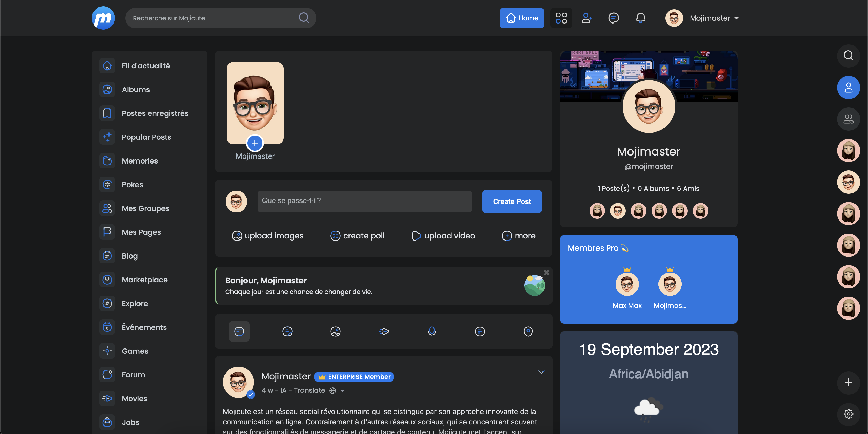Click the Mojicute logo icon
This screenshot has height=434, width=868.
(103, 18)
